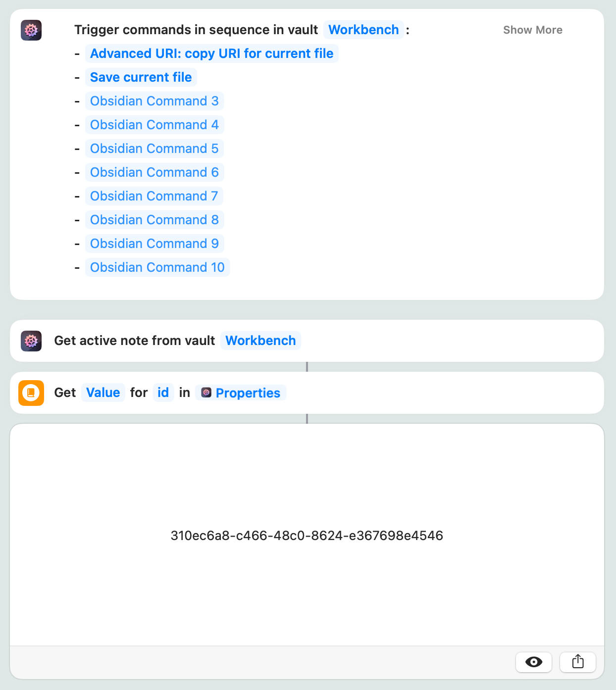
Task: Click the Properties variable token
Action: tap(248, 393)
